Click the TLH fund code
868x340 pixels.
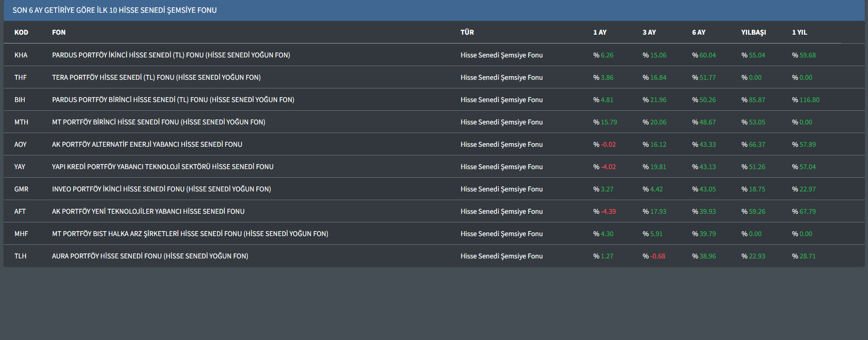21,256
